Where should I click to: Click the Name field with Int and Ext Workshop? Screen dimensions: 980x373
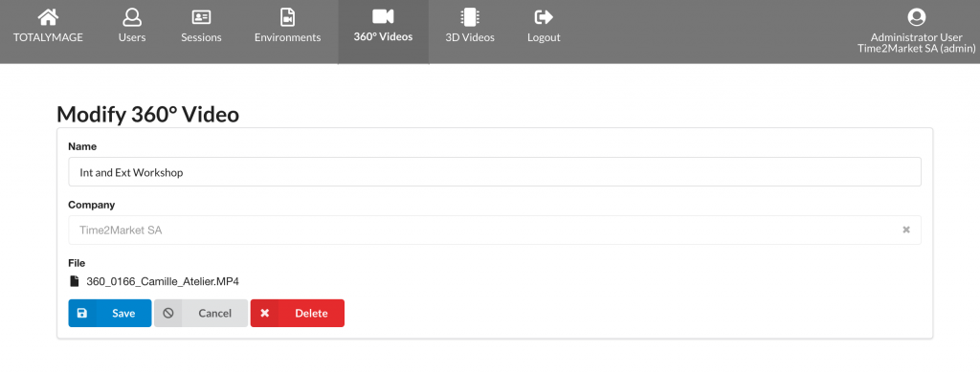point(495,172)
